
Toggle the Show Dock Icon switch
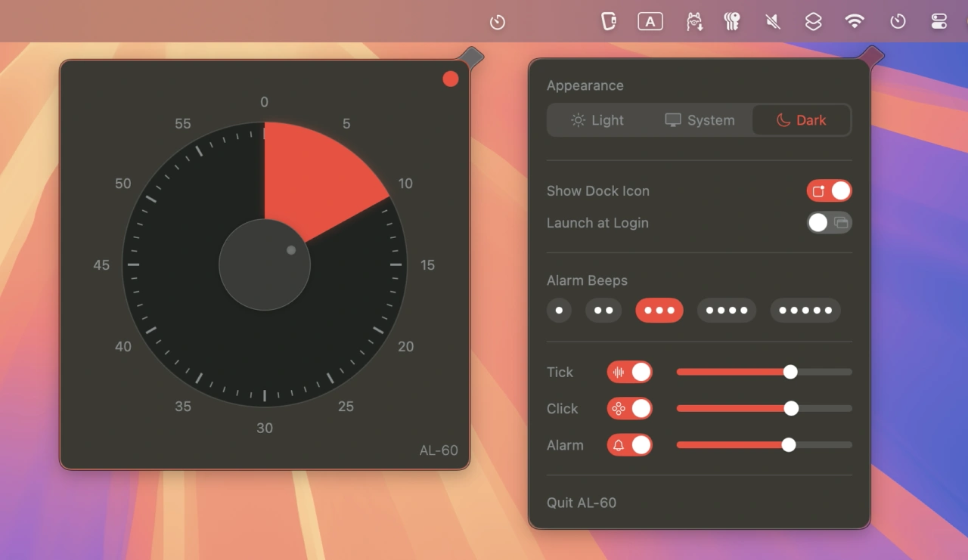pos(829,191)
